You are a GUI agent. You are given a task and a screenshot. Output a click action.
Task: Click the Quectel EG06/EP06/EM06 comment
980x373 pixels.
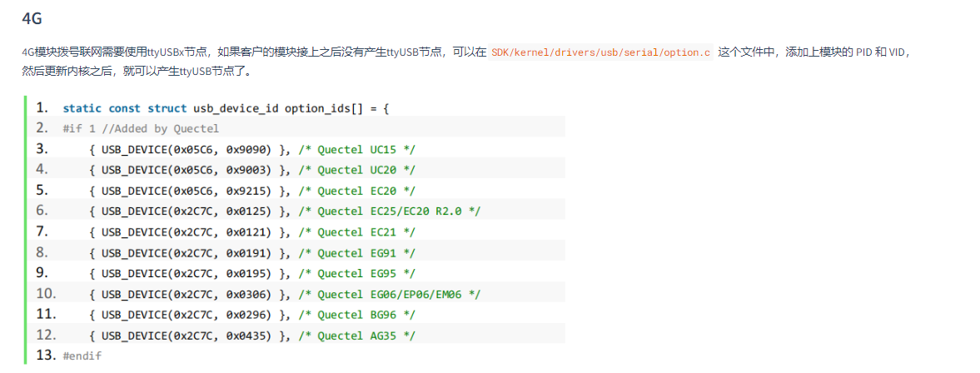coord(389,294)
